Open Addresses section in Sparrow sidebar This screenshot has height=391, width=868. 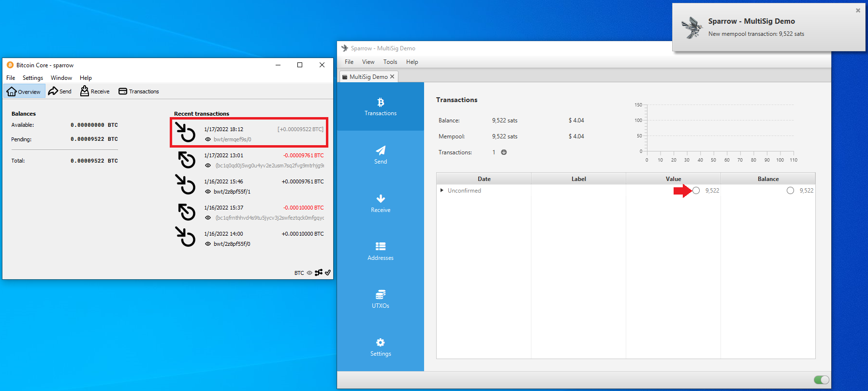pos(381,251)
